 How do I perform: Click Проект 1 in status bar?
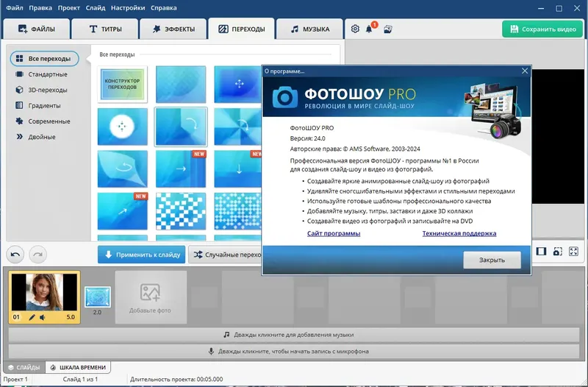click(x=15, y=379)
